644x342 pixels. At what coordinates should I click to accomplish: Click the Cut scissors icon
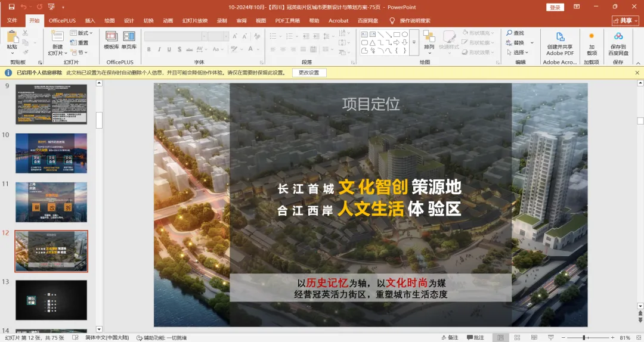pos(26,33)
